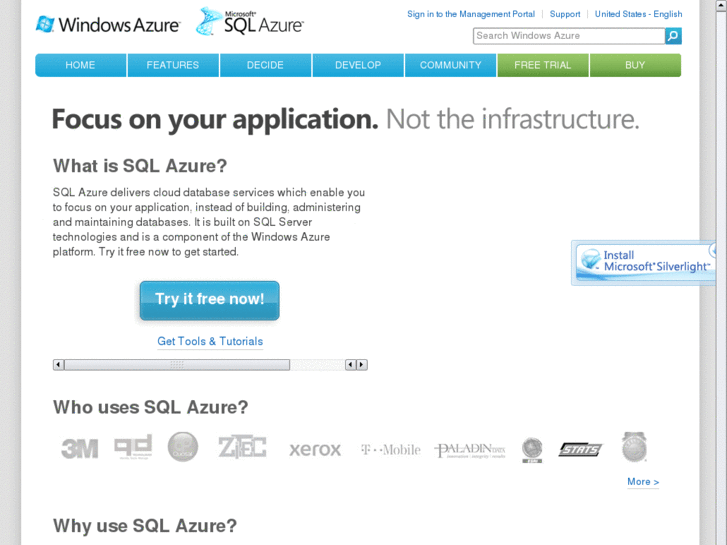The image size is (727, 545).
Task: Open the BUY tab
Action: coord(635,65)
